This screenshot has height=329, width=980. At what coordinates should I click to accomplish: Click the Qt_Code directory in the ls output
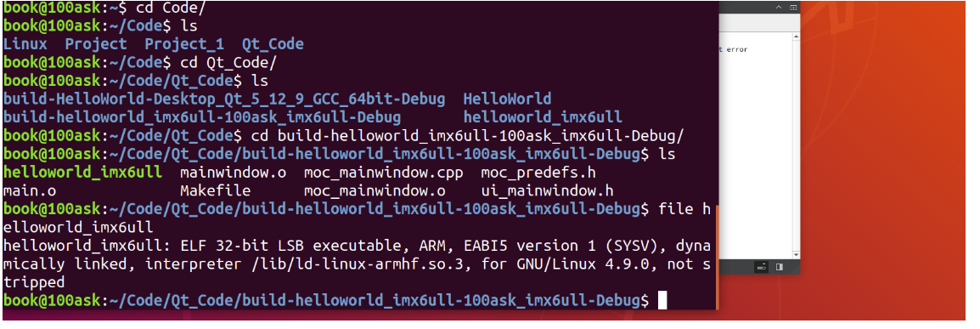[273, 44]
